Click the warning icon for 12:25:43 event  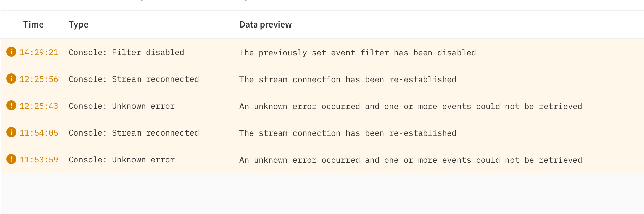(x=11, y=105)
